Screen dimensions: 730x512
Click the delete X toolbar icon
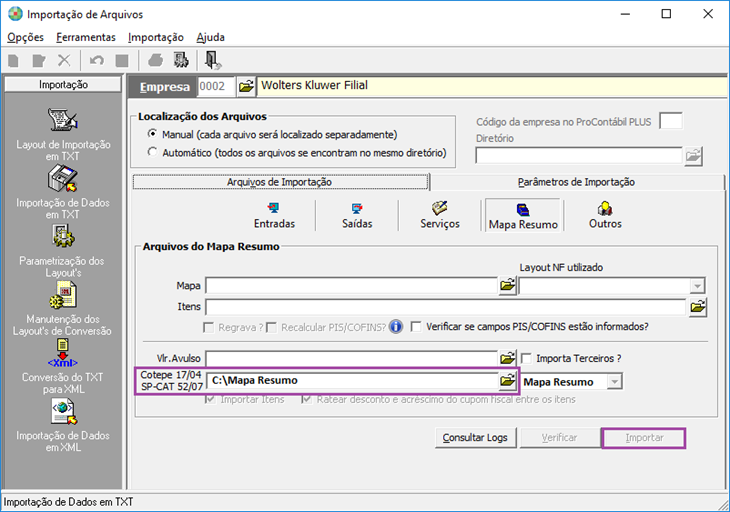click(x=64, y=61)
